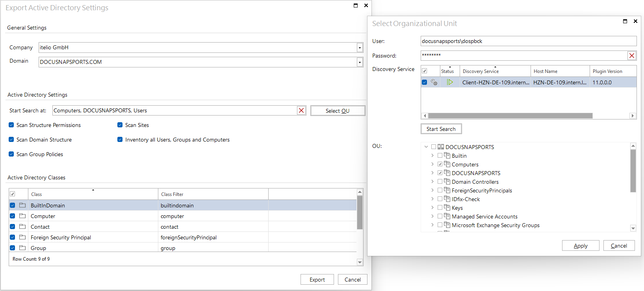This screenshot has width=644, height=291.
Task: Expand the Computers OU node
Action: click(432, 164)
